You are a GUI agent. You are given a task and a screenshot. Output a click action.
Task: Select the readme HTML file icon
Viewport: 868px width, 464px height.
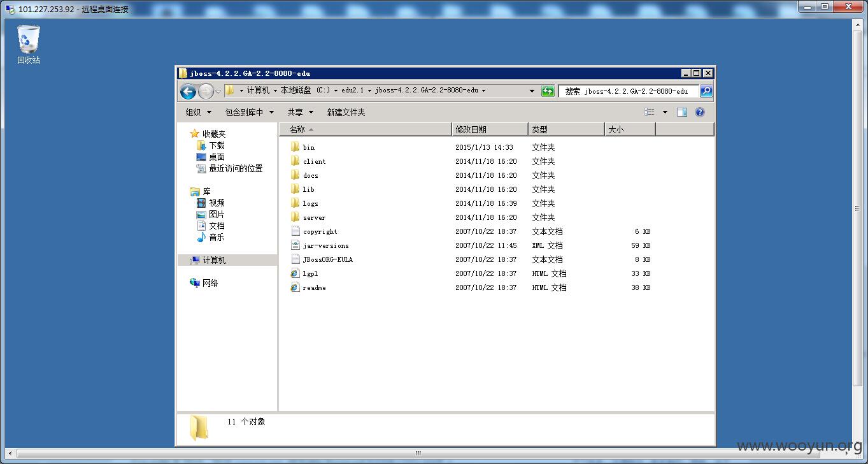(295, 287)
